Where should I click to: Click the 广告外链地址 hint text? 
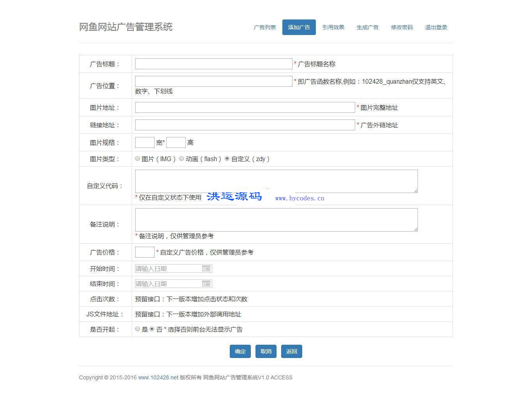coord(379,125)
